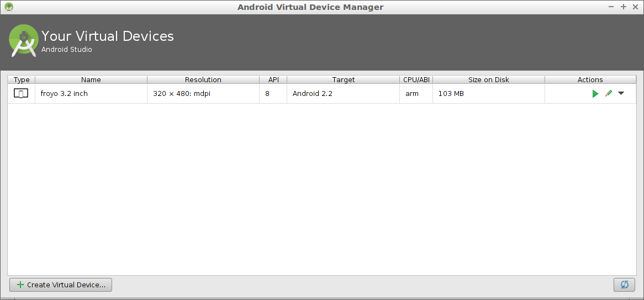This screenshot has height=300, width=644.
Task: Sort by the Resolution column header
Action: click(203, 79)
